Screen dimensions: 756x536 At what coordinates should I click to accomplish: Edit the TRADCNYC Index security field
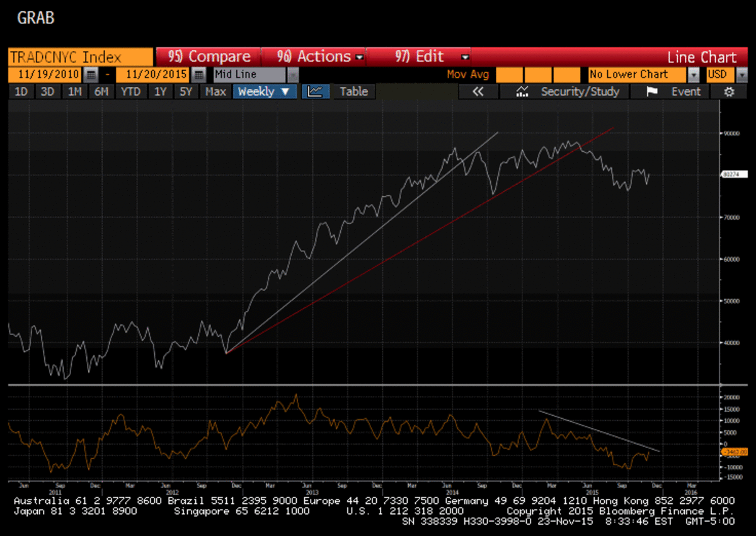(81, 57)
